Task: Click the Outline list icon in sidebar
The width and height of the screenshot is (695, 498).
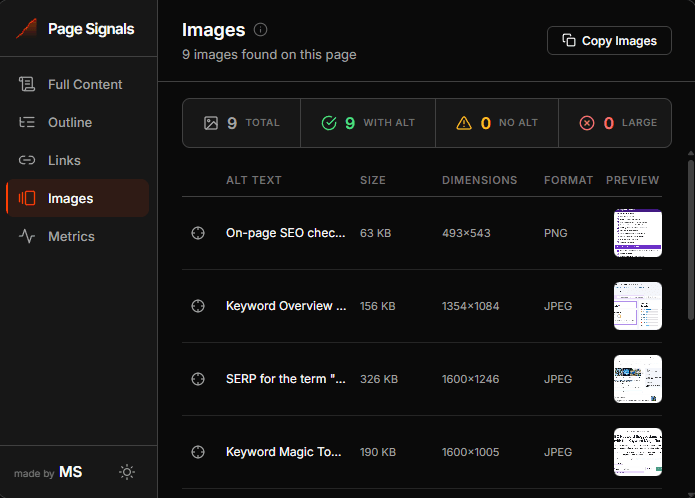Action: pyautogui.click(x=27, y=122)
